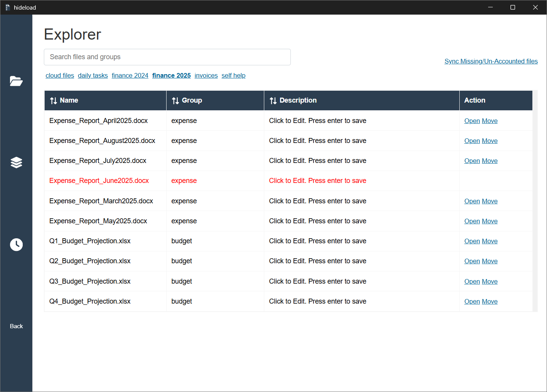This screenshot has height=392, width=547.
Task: Go to the invoices group
Action: [206, 76]
